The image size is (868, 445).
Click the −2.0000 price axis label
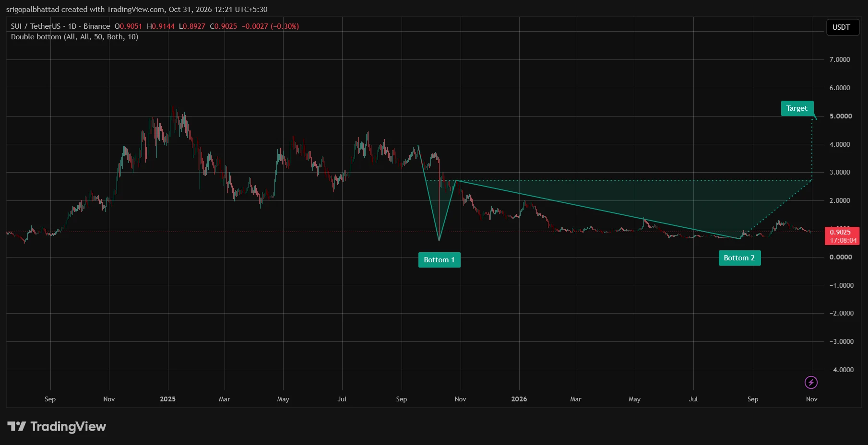(x=842, y=313)
